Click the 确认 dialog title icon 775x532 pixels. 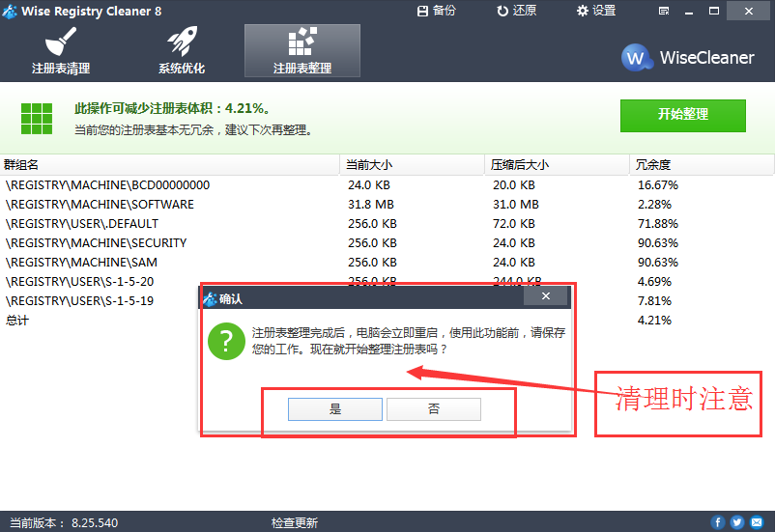(211, 299)
